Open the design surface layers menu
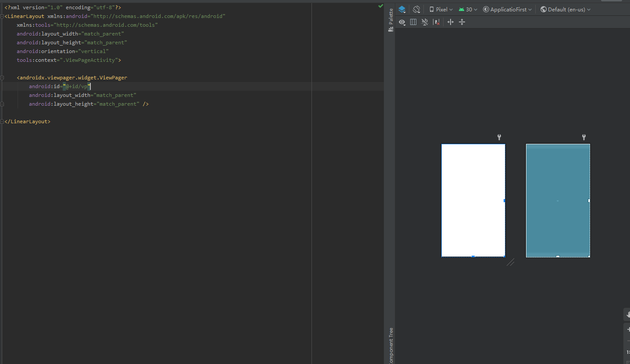Viewport: 630px width, 364px height. click(x=402, y=9)
